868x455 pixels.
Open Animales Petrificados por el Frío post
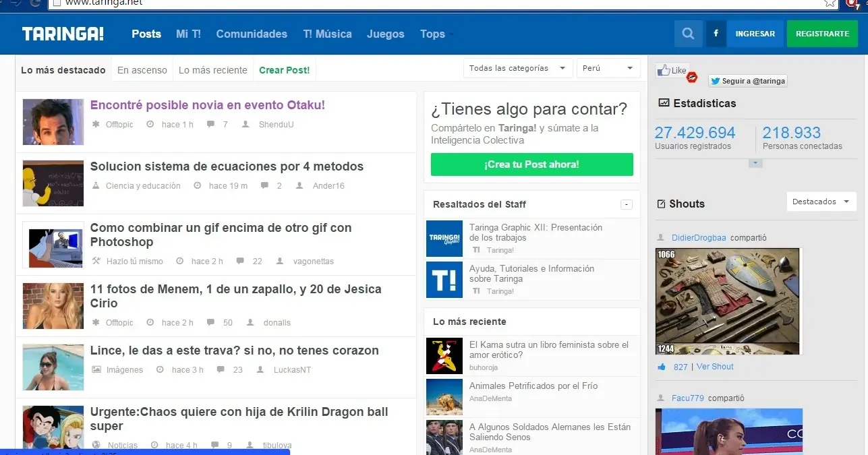point(533,386)
